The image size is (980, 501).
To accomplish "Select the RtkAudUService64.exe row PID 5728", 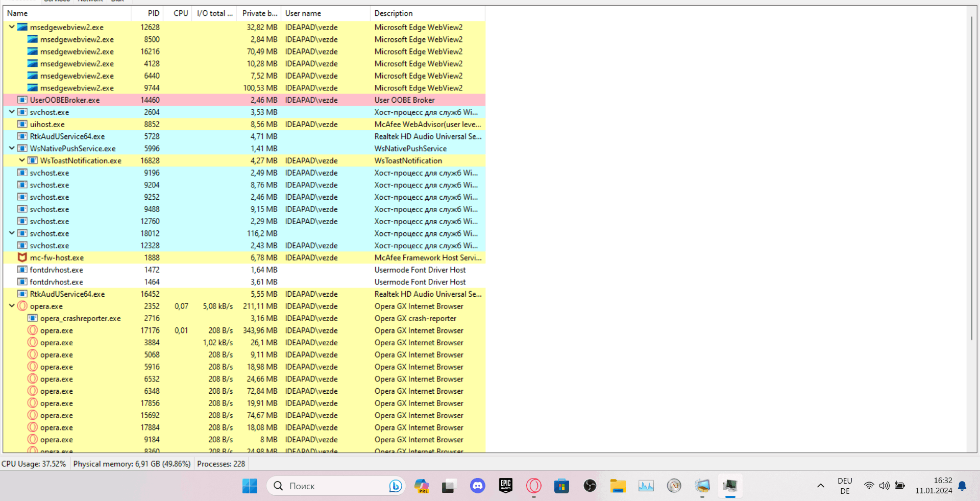I will tap(244, 136).
